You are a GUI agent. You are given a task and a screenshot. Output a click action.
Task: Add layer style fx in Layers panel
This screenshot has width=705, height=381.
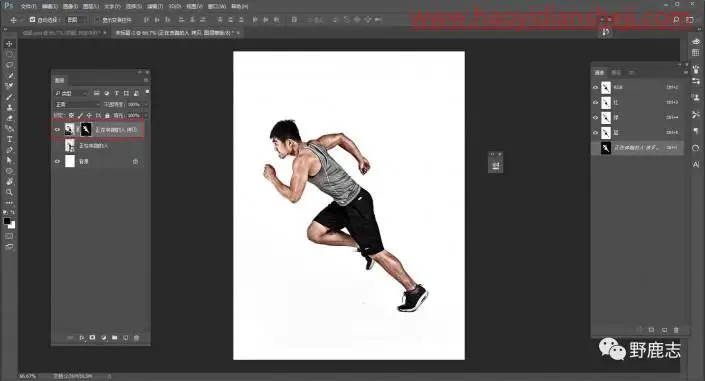click(82, 337)
